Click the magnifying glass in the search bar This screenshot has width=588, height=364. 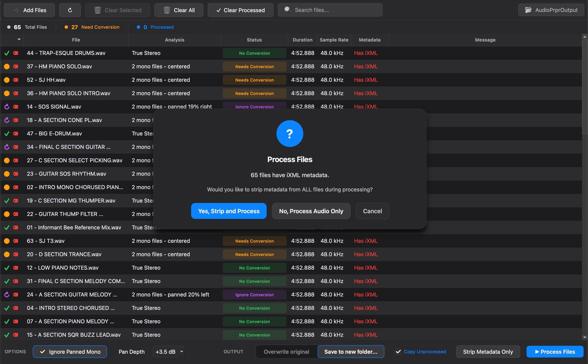[x=288, y=10]
